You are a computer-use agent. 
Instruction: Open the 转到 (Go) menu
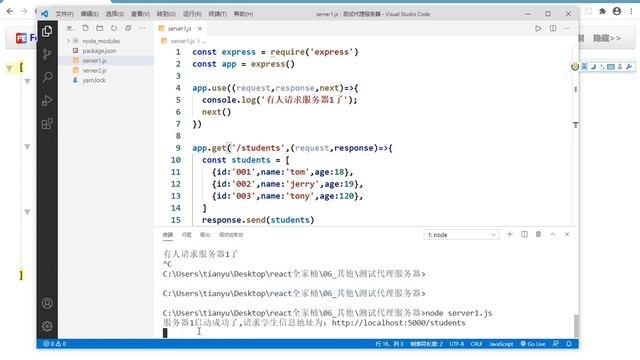click(x=166, y=14)
